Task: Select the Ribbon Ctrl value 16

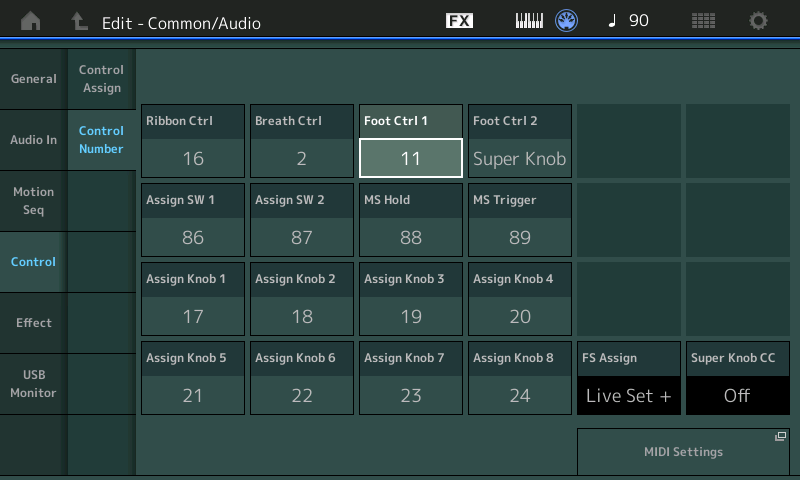Action: coord(193,158)
